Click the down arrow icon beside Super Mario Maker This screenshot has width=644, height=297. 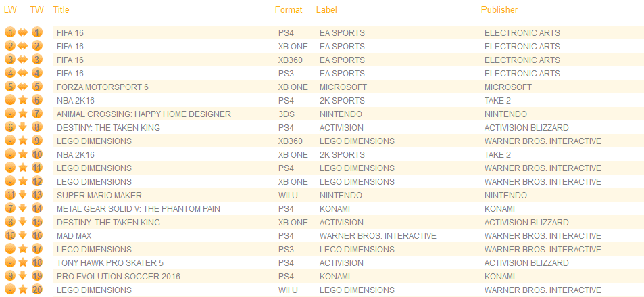(x=23, y=195)
